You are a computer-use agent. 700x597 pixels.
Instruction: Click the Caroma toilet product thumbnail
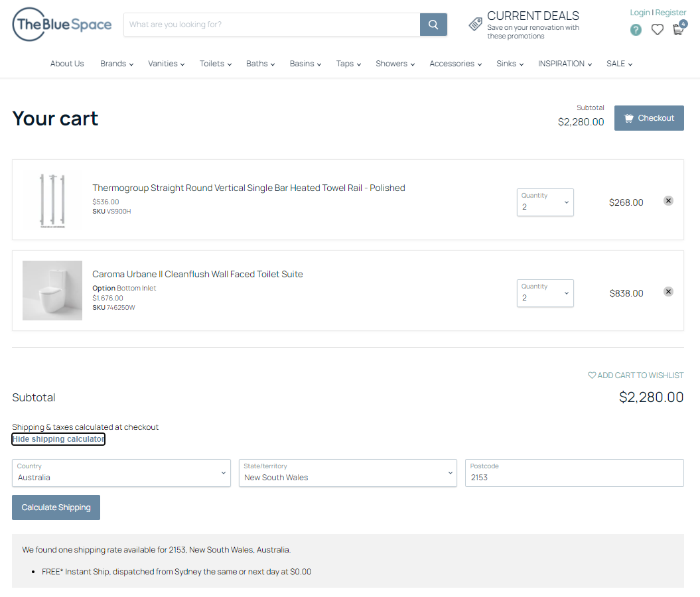52,291
